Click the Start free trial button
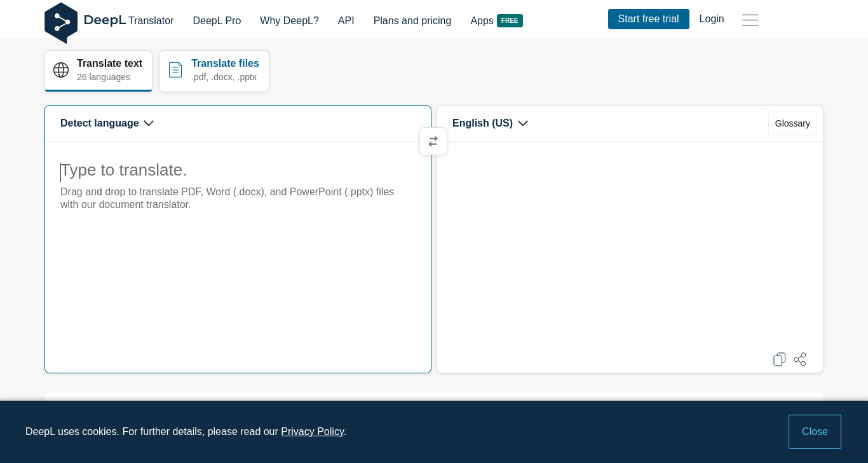Image resolution: width=868 pixels, height=463 pixels. click(x=649, y=19)
